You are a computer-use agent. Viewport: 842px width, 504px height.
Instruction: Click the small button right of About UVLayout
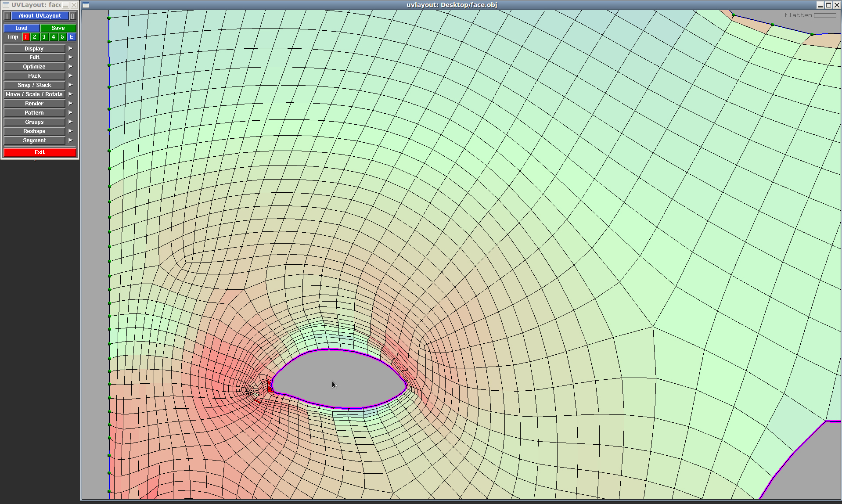coord(73,16)
